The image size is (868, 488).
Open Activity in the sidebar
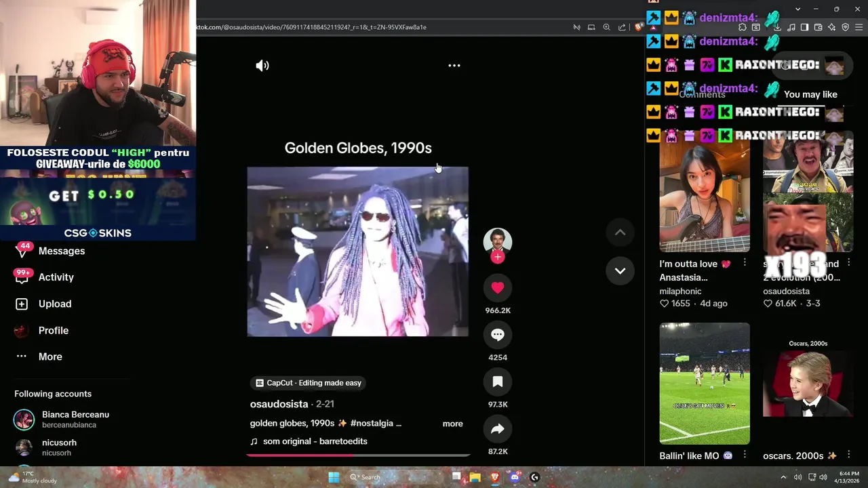(x=56, y=277)
